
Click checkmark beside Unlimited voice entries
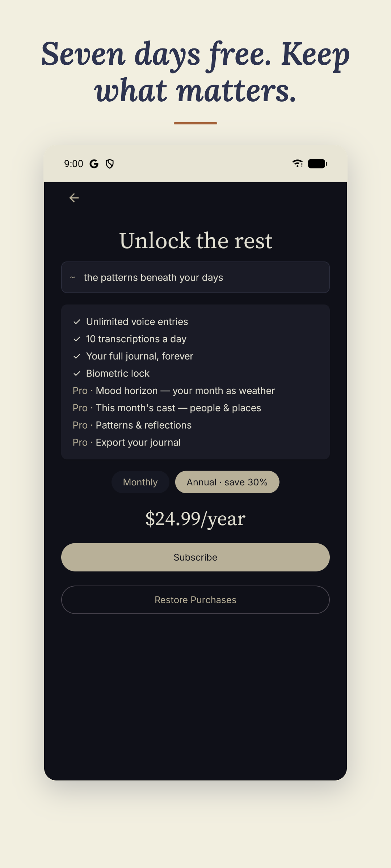point(77,322)
